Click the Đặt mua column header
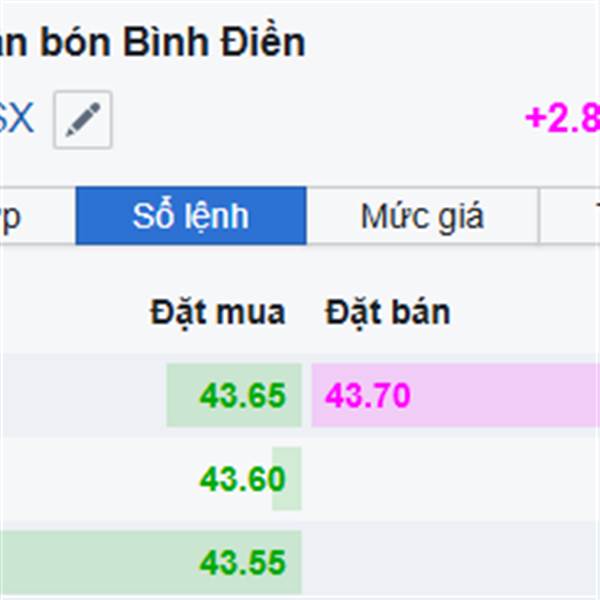The height and width of the screenshot is (600, 600). pos(217,313)
